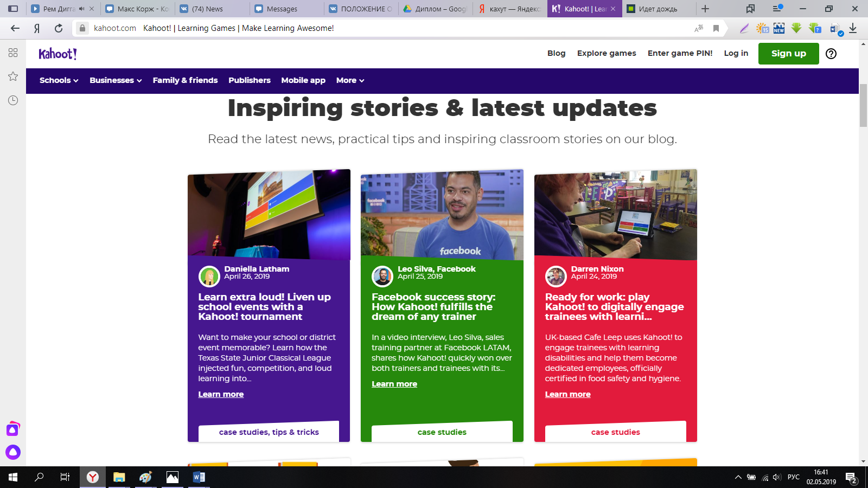Close the Kahoot! browser tab
Screen dimensions: 868x488
pos(613,9)
